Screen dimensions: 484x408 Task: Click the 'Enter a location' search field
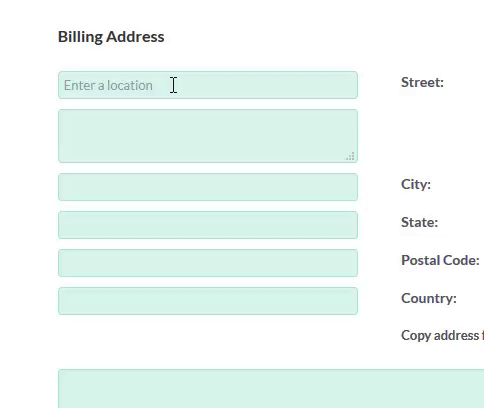pos(208,85)
